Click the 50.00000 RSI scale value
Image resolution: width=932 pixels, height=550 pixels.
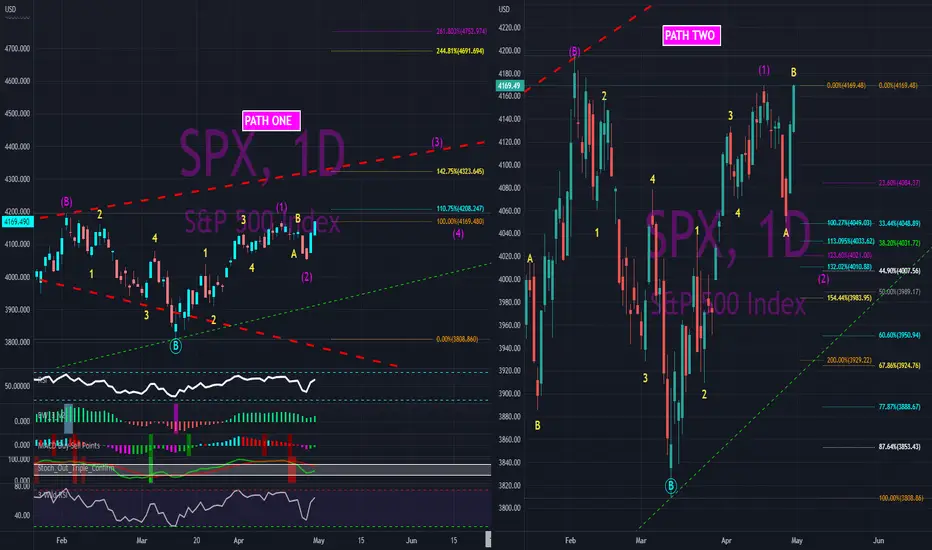click(17, 386)
